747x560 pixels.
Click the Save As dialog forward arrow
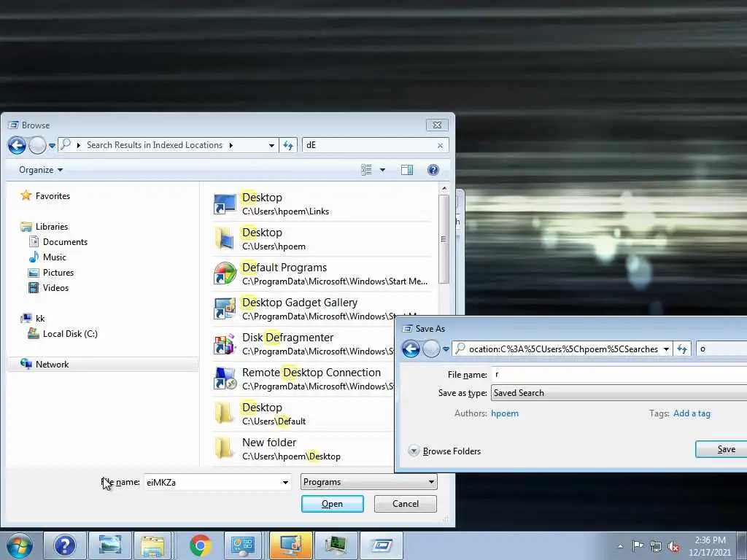click(431, 349)
